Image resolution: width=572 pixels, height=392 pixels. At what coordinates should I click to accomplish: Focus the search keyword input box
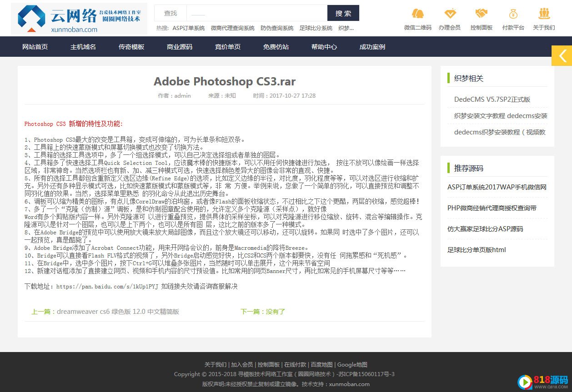(257, 13)
